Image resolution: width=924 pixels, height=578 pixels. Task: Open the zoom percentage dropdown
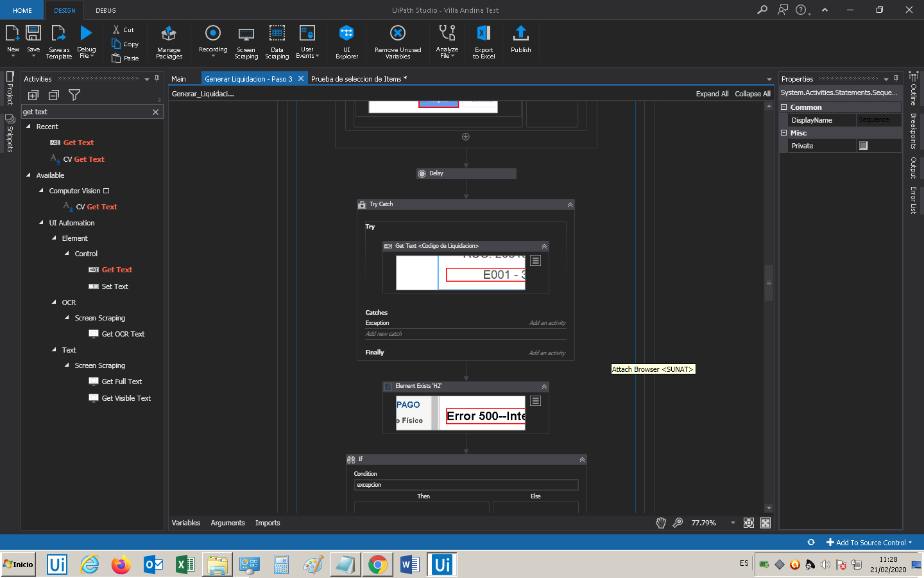[733, 523]
